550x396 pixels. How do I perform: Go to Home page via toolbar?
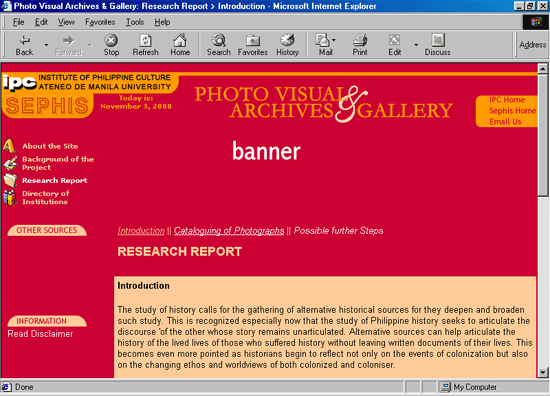180,45
